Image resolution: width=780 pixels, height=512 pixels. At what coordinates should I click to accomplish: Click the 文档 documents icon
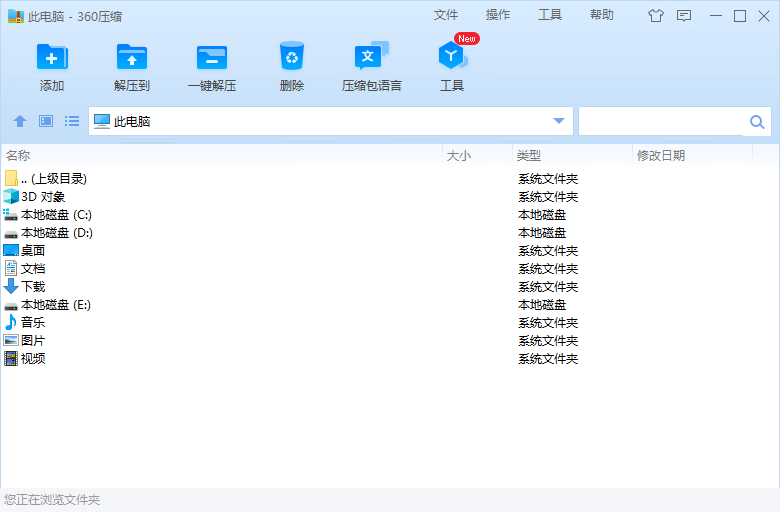tap(11, 268)
